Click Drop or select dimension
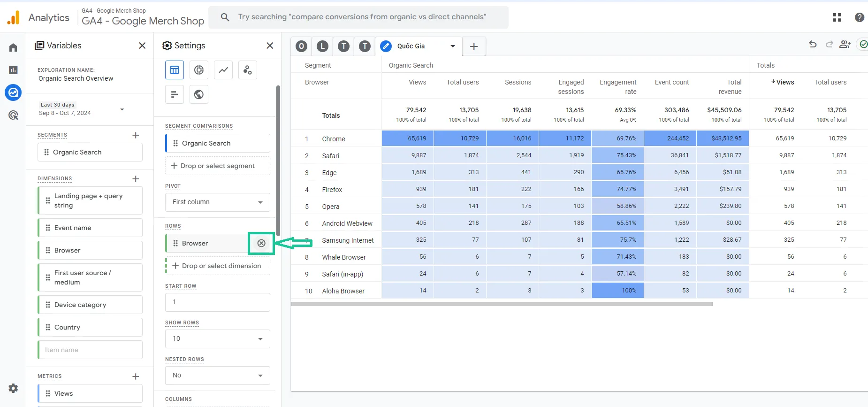The image size is (868, 407). (218, 266)
